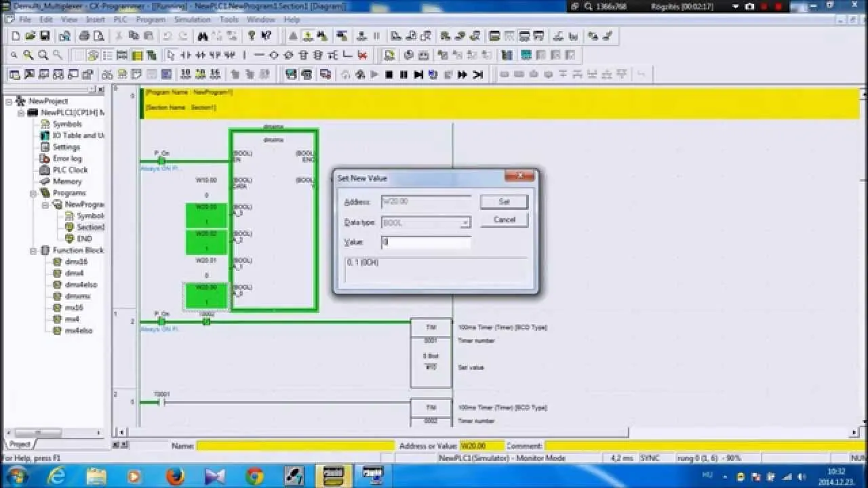
Task: Click the simulation Stop square icon
Action: click(389, 75)
